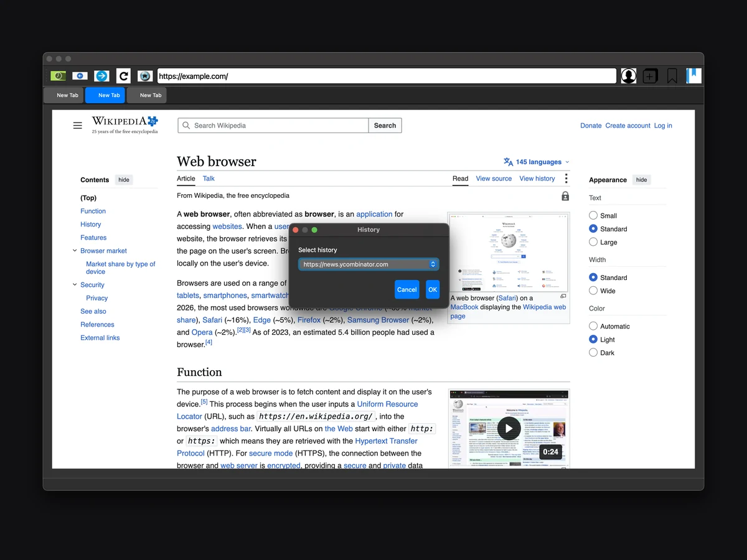Open the Article tab
This screenshot has height=560, width=747.
[x=186, y=179]
